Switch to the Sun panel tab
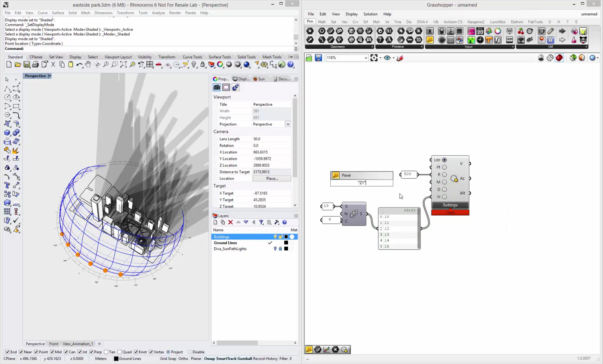This screenshot has width=603, height=364. pyautogui.click(x=259, y=79)
